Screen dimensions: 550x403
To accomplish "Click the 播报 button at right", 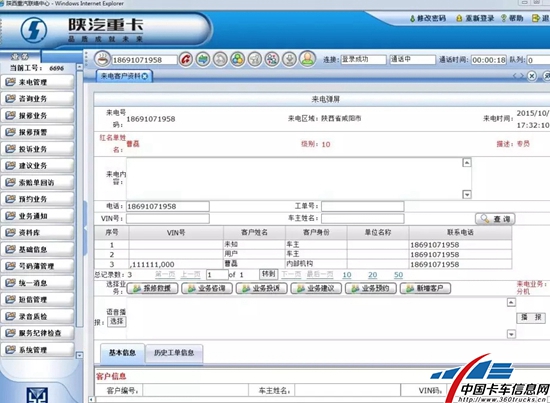I will (531, 317).
